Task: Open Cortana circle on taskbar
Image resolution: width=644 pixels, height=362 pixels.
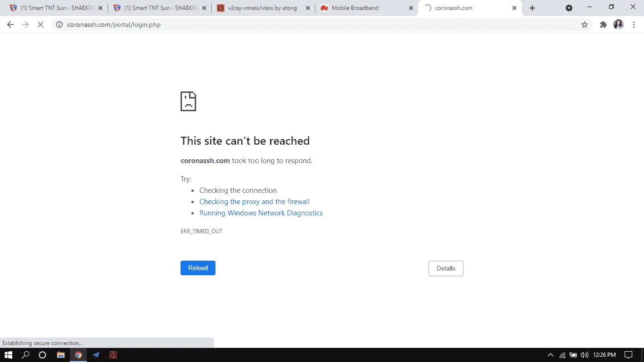Action: pos(42,355)
